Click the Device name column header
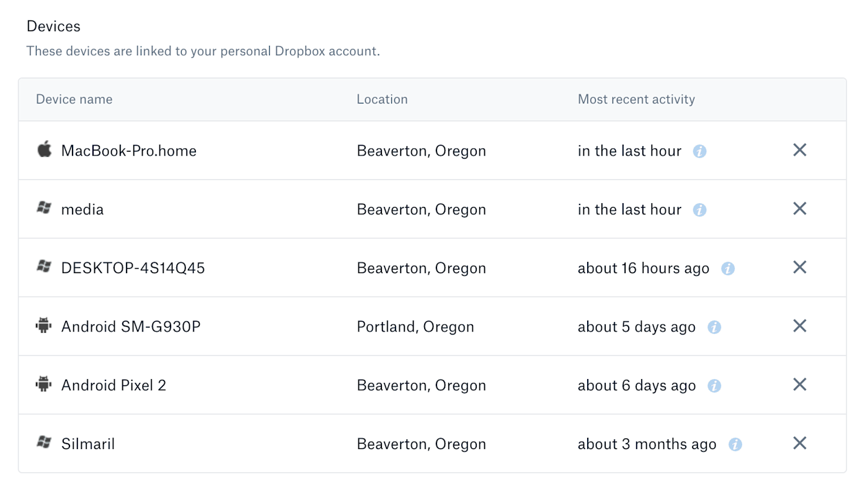Screen dimensions: 868x490 [74, 99]
